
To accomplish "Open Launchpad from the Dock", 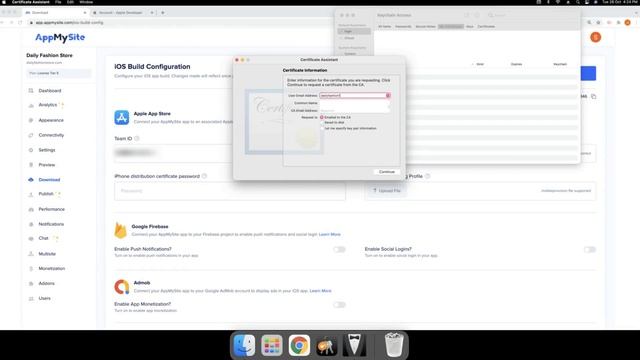I will (x=272, y=345).
